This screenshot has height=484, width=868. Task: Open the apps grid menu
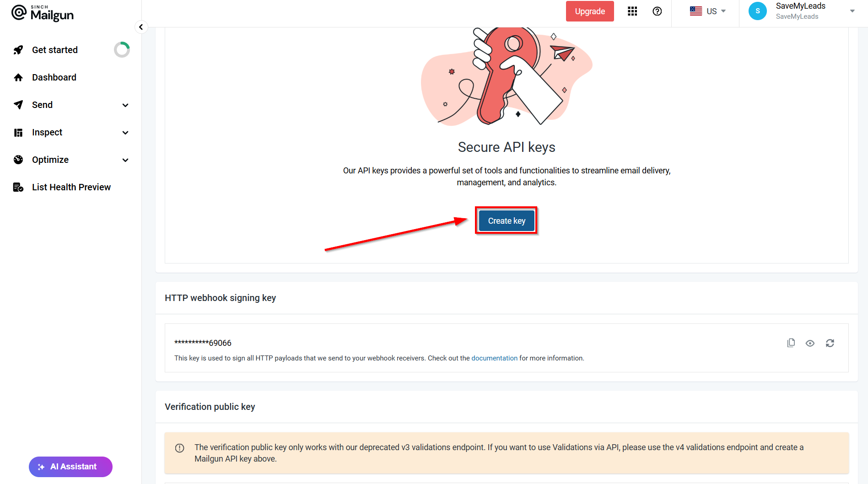point(632,11)
